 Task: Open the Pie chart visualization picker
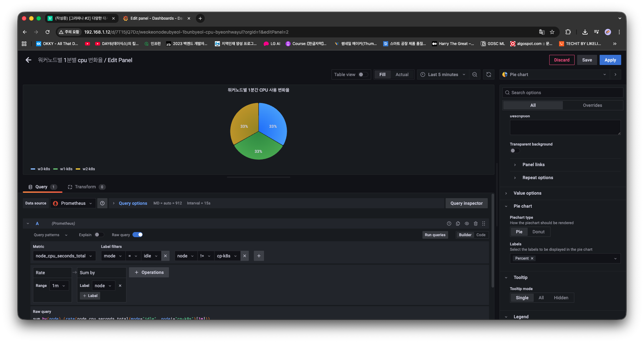[554, 74]
